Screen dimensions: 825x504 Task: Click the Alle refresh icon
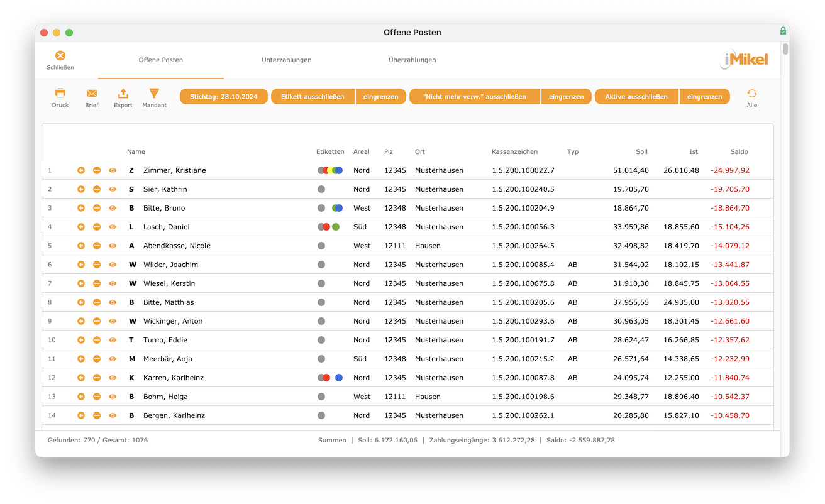pyautogui.click(x=752, y=93)
